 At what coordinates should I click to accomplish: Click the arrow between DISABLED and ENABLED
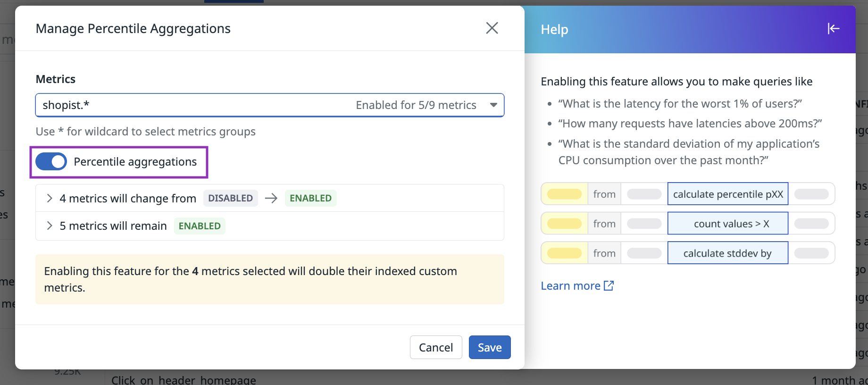tap(271, 198)
